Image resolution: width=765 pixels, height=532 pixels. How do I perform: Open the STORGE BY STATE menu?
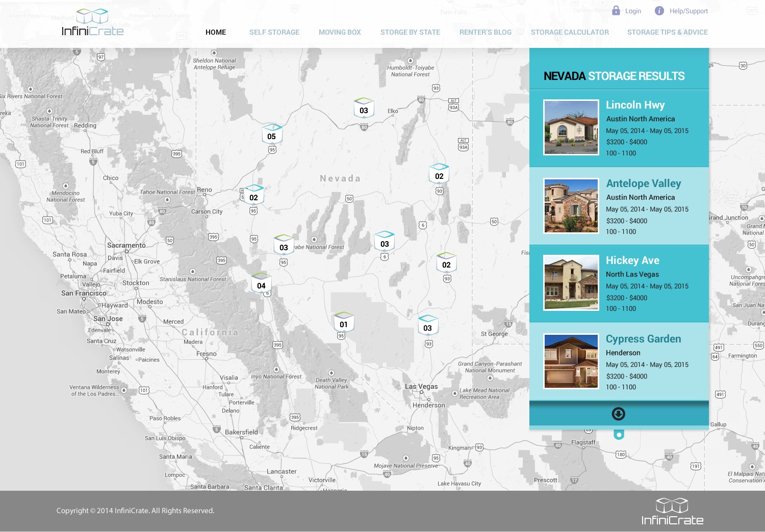coord(410,32)
